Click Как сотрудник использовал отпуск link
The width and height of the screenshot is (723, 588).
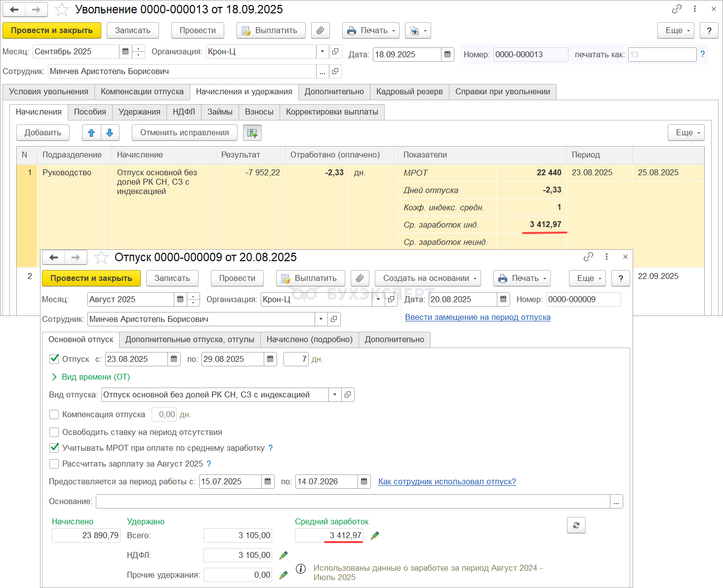click(447, 482)
